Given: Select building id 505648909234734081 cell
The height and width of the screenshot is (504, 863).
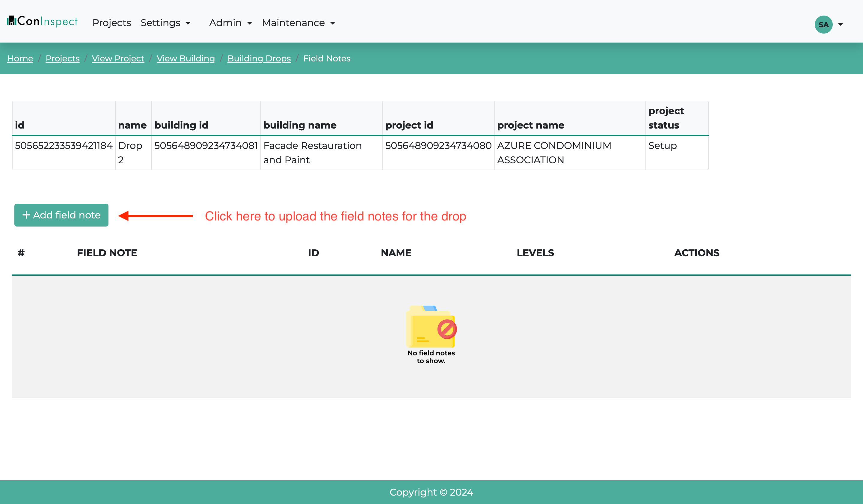Looking at the screenshot, I should coord(206,153).
